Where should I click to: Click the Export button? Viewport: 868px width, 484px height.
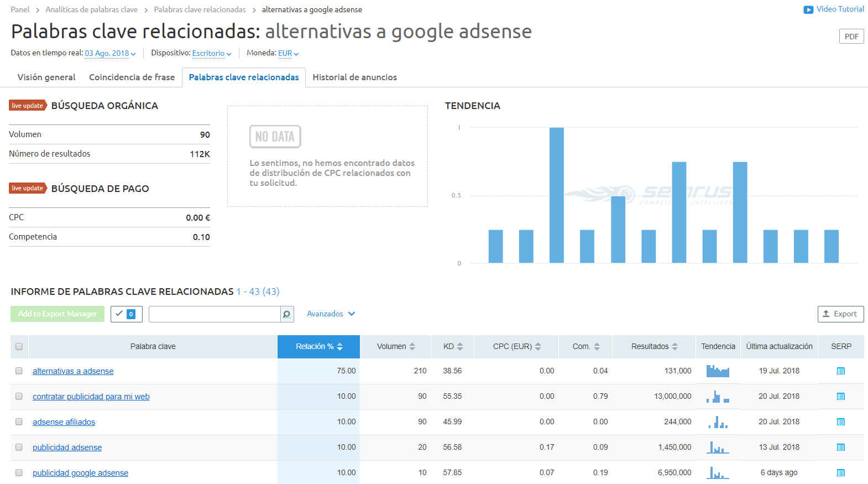tap(840, 314)
